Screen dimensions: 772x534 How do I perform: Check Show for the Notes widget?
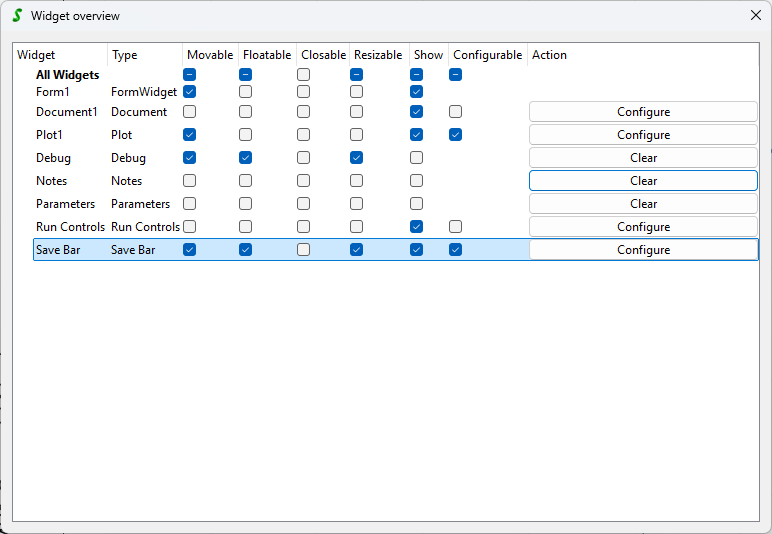[417, 181]
